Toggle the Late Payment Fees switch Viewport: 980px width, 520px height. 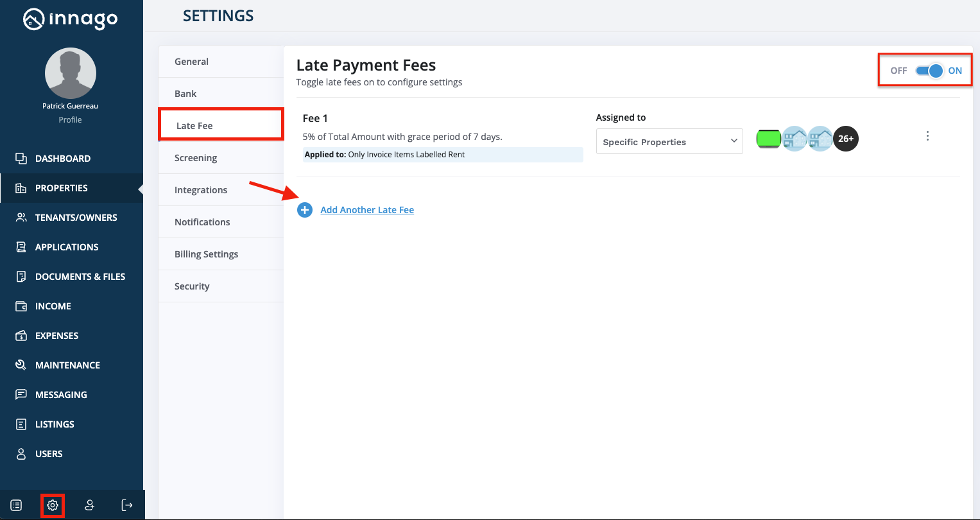tap(929, 71)
